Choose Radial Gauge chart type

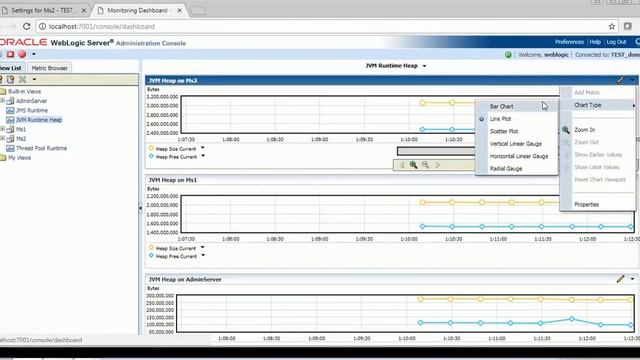[517, 169]
